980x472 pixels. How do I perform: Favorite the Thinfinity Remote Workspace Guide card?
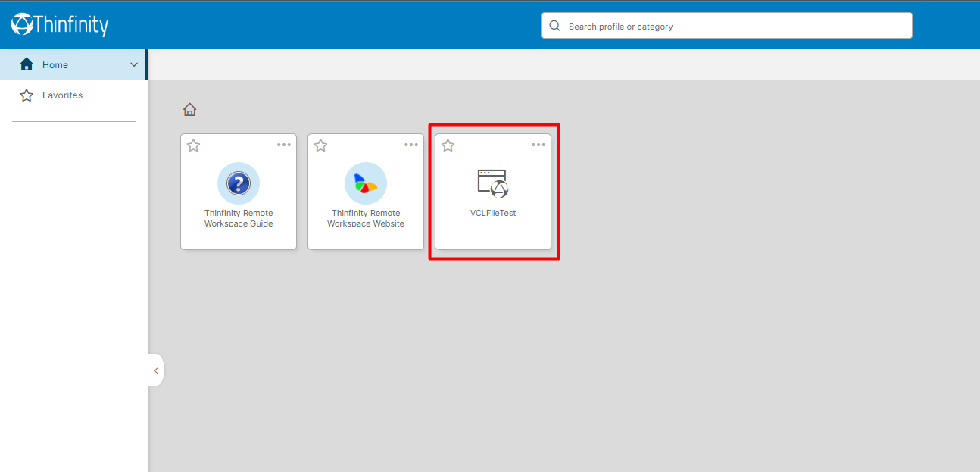coord(193,145)
